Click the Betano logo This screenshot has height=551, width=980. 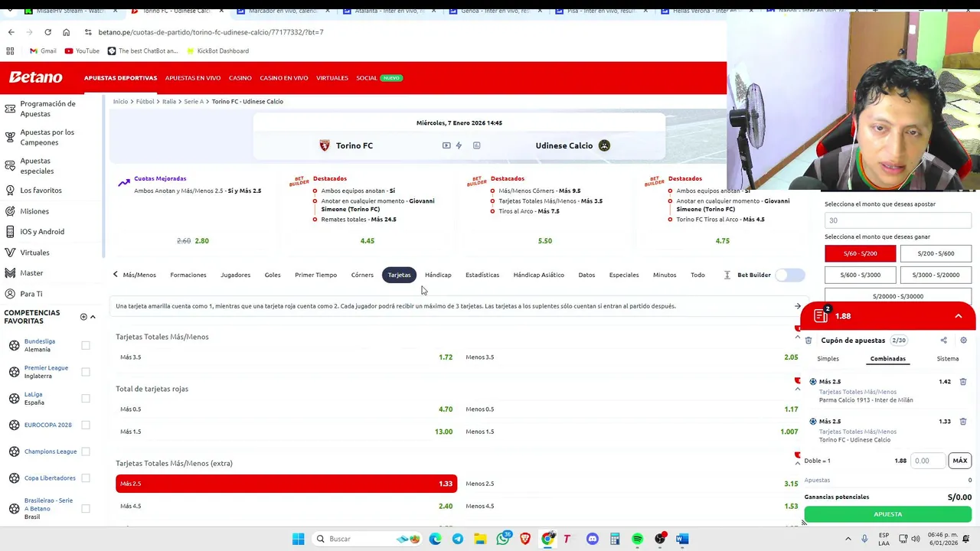(x=36, y=77)
